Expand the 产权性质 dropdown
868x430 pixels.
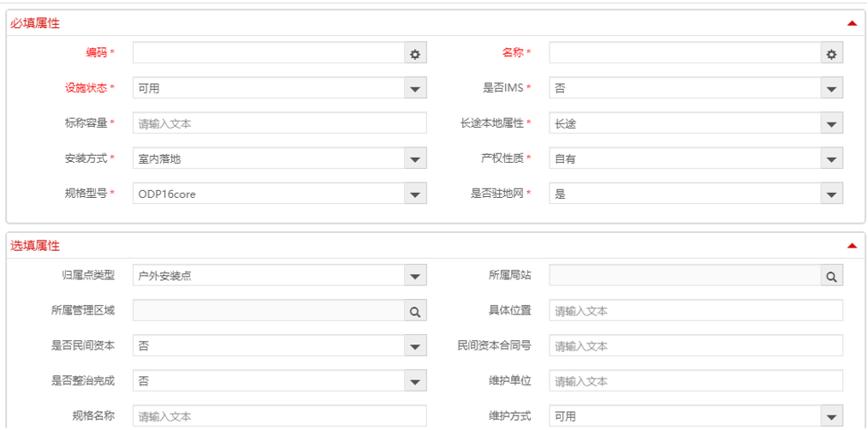pyautogui.click(x=831, y=159)
